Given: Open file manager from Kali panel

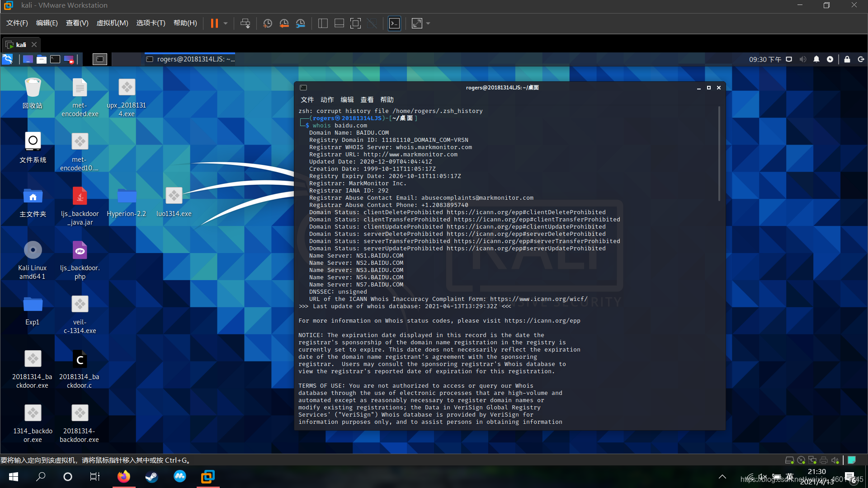Looking at the screenshot, I should point(42,59).
